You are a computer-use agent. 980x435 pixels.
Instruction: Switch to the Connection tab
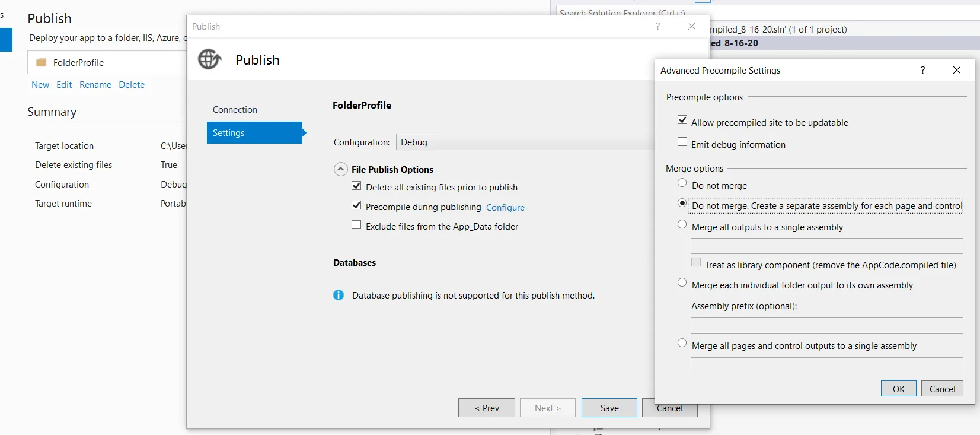tap(235, 110)
